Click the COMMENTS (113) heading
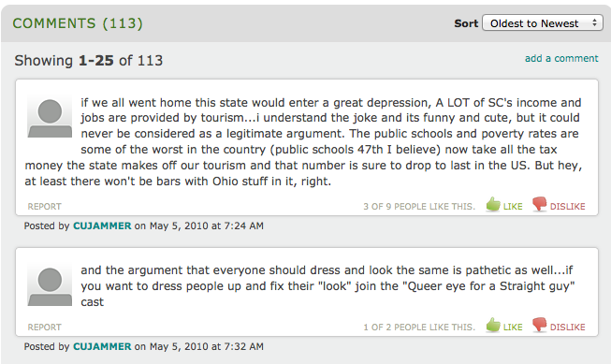 78,23
